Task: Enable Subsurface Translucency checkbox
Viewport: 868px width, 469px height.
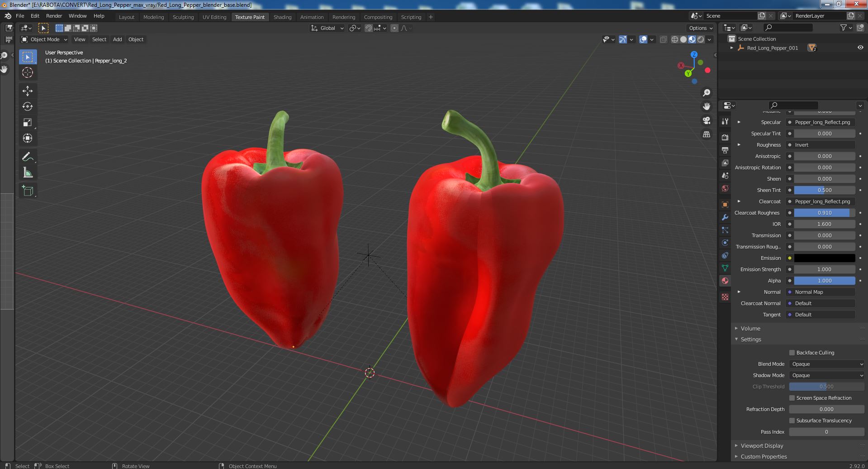Action: [792, 421]
